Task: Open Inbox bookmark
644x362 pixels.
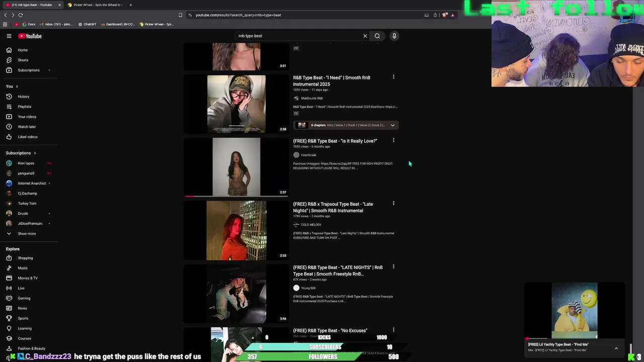Action: click(56, 24)
